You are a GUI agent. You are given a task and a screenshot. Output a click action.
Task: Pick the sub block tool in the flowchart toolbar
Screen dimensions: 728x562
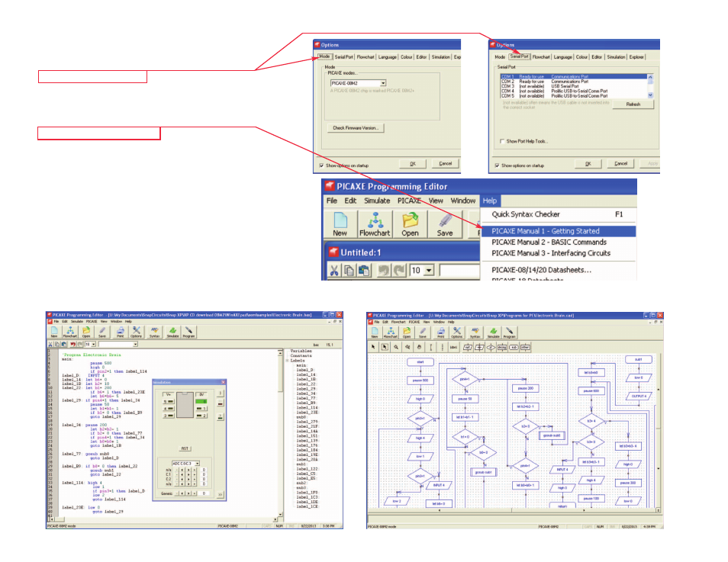[514, 347]
